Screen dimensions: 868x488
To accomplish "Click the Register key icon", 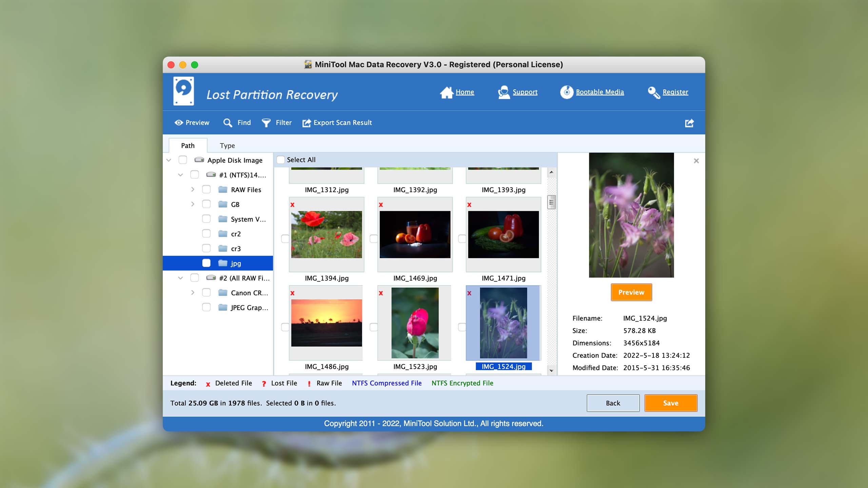I will tap(654, 93).
